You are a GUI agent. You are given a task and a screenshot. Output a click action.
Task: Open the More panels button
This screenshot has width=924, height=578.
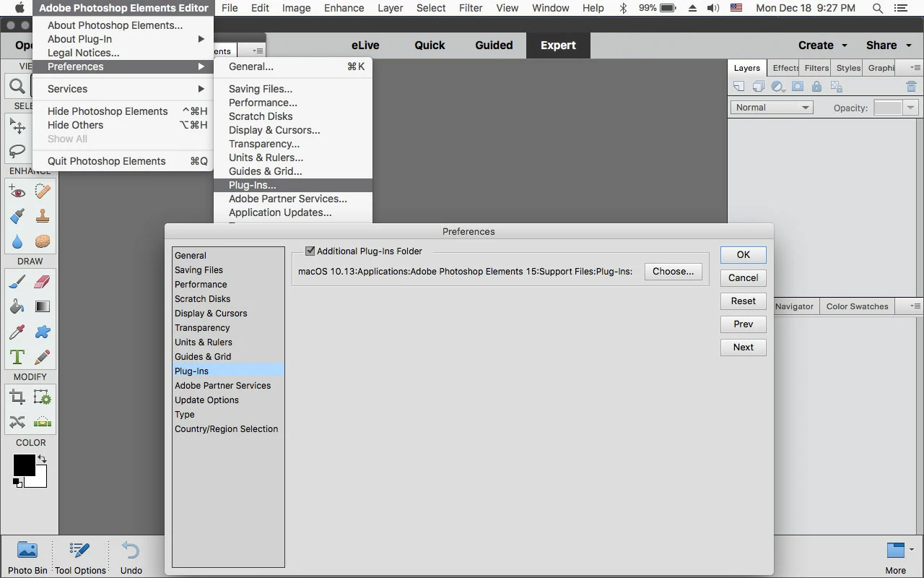tap(895, 558)
